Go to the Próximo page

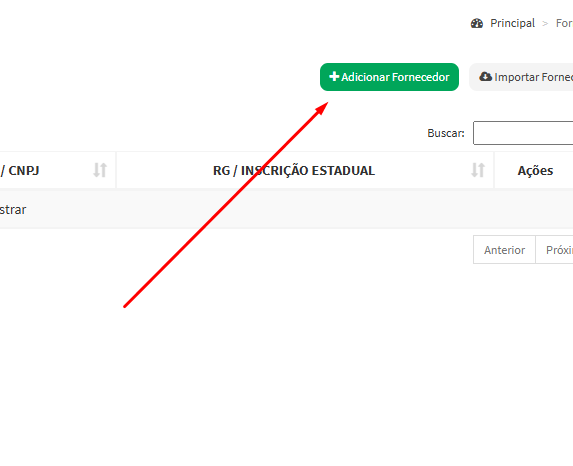click(554, 250)
